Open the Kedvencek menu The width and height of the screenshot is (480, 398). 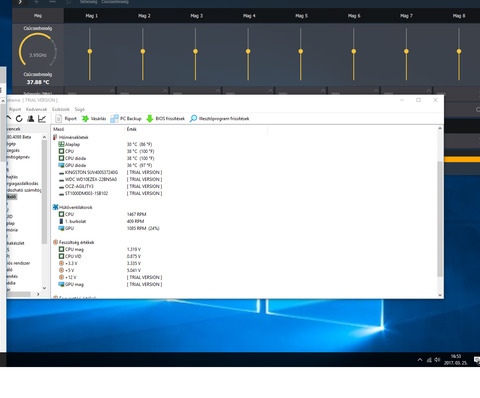[x=36, y=109]
